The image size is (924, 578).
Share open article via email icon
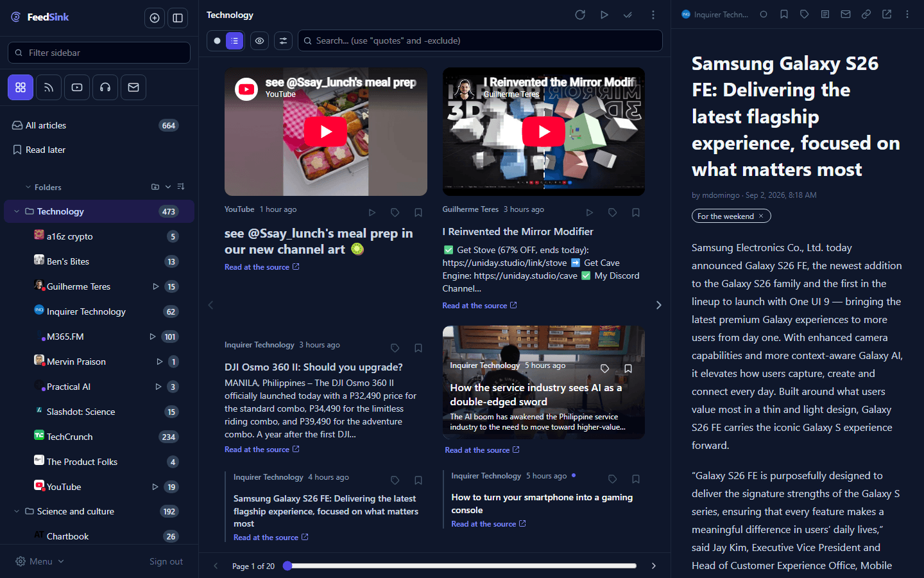point(846,14)
